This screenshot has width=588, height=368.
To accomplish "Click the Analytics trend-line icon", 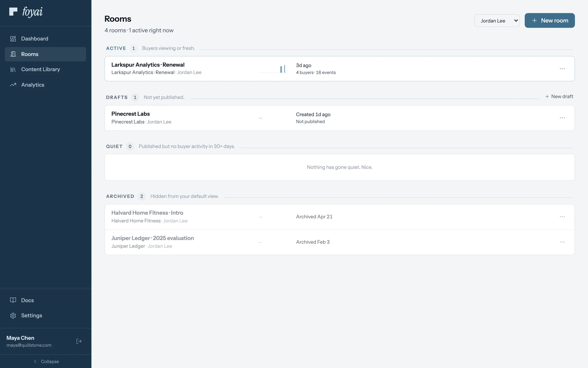I will (13, 85).
